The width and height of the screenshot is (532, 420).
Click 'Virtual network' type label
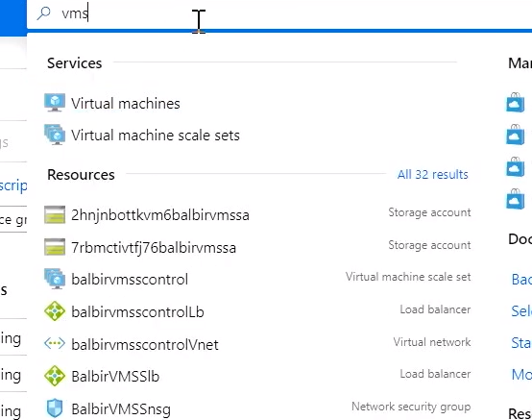pos(432,342)
